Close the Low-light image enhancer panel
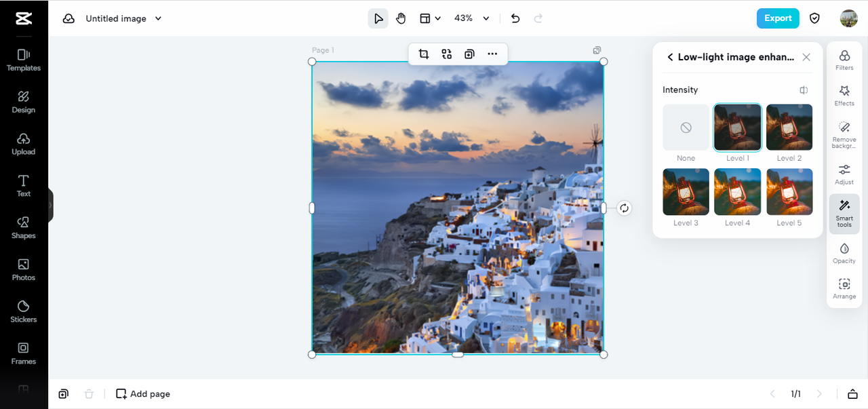The height and width of the screenshot is (409, 868). click(x=806, y=57)
